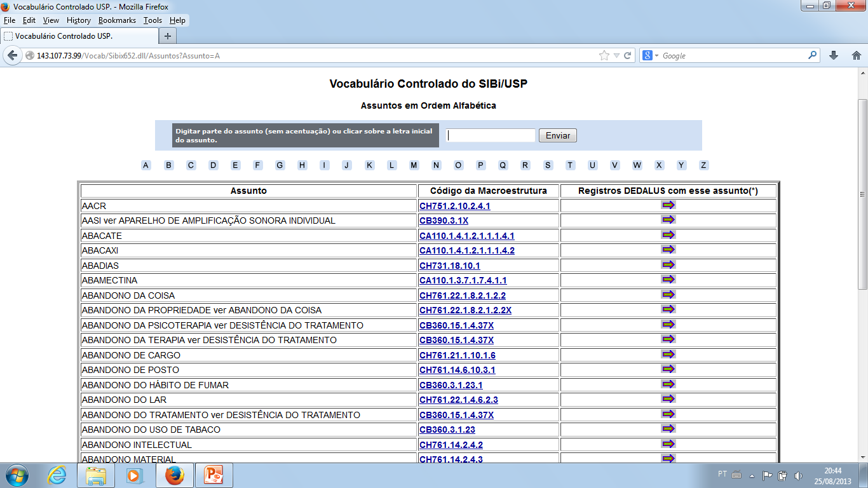Filter subjects by letter B
Screen dimensions: 868x488
pyautogui.click(x=168, y=165)
